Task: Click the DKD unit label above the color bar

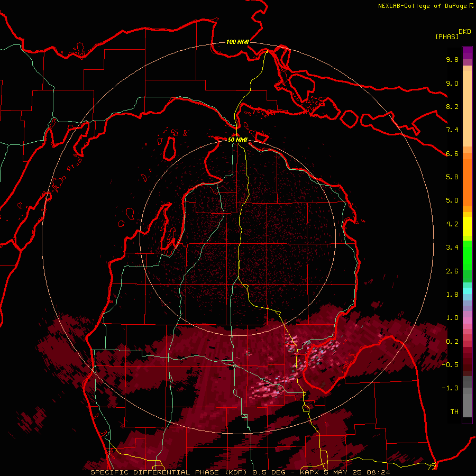Action: coord(465,32)
